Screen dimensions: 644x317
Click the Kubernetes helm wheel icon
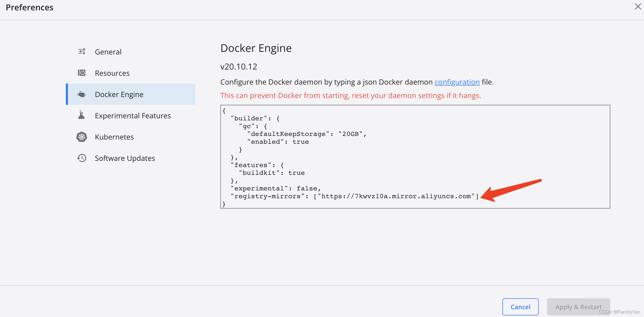pyautogui.click(x=82, y=137)
